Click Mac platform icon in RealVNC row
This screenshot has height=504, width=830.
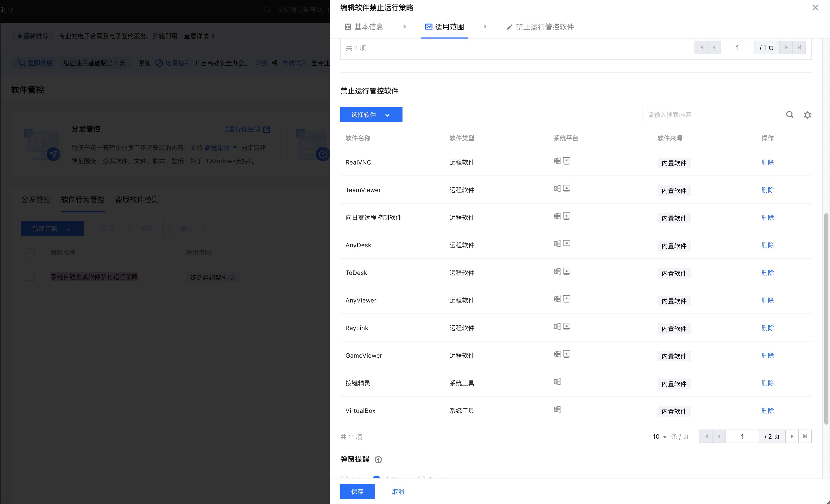tap(567, 161)
